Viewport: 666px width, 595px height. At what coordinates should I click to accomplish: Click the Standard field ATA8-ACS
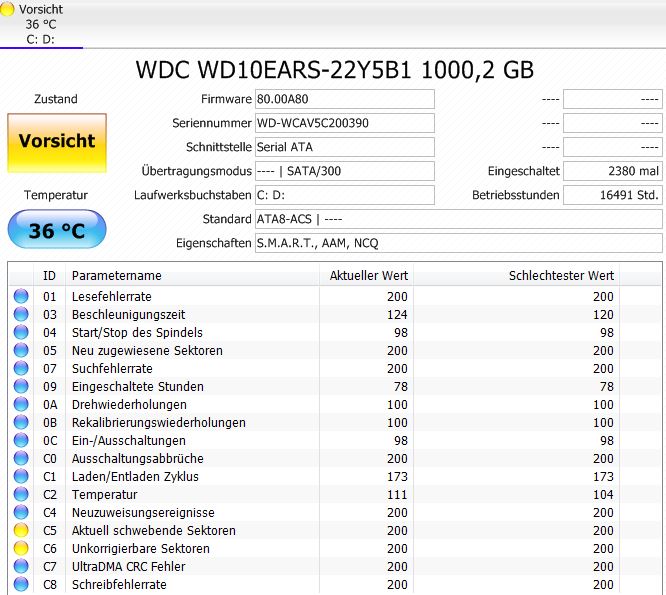coord(458,219)
